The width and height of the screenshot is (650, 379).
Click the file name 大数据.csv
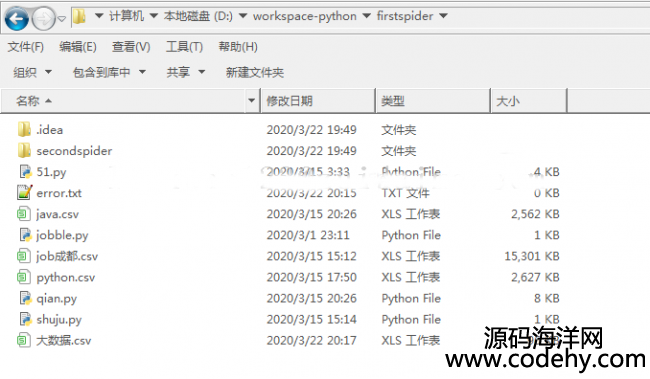tap(63, 341)
